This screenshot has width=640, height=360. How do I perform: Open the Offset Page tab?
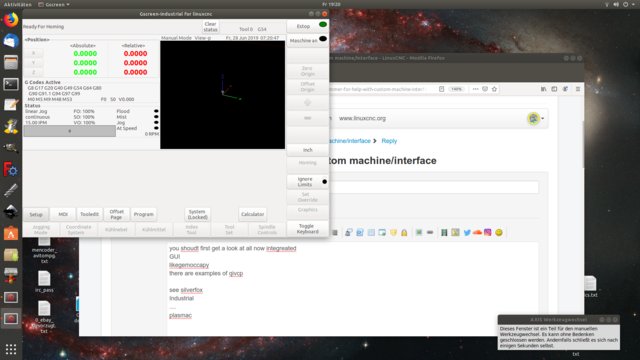(116, 214)
